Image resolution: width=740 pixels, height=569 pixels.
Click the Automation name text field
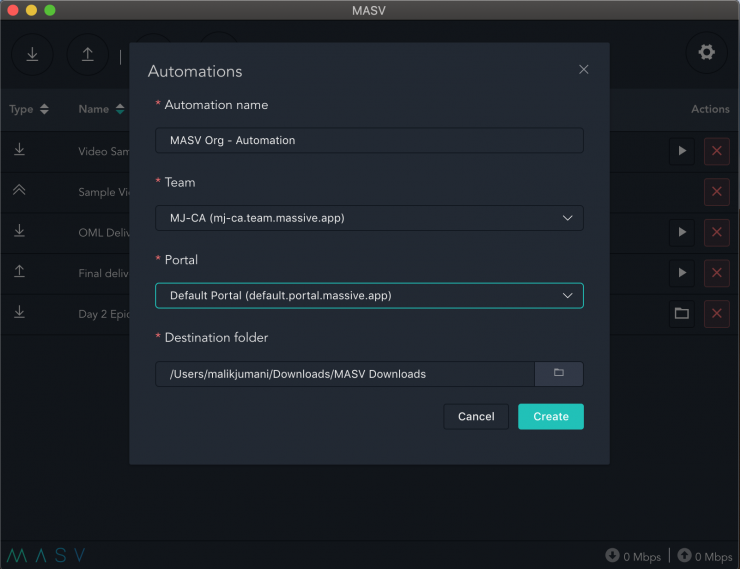[369, 141]
